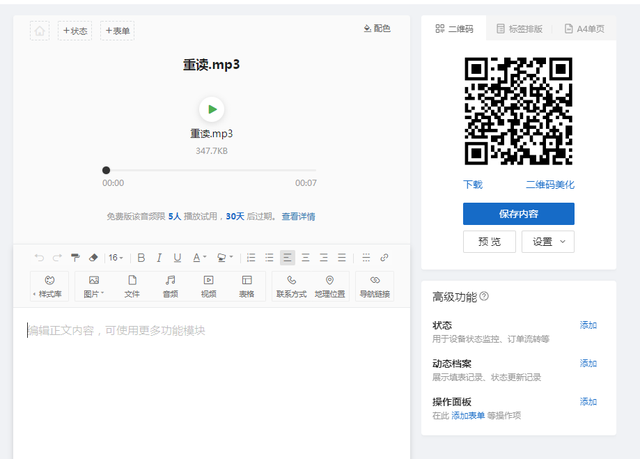Open the 二维码美化 link
640x459 pixels.
pyautogui.click(x=550, y=185)
